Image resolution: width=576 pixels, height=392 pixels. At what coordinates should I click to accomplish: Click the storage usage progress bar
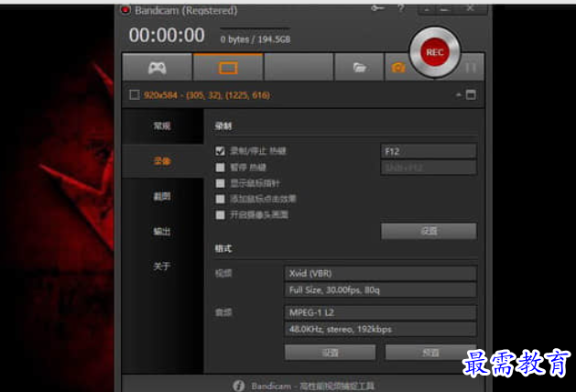255,27
